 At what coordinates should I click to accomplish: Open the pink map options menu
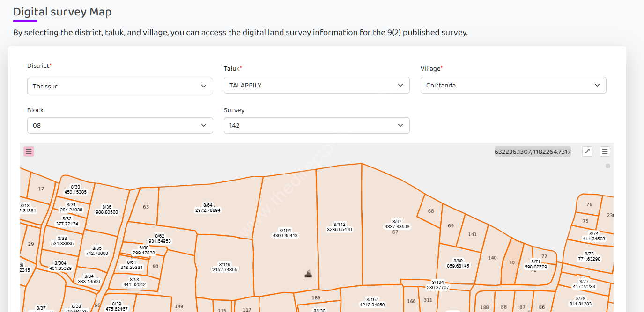pyautogui.click(x=29, y=151)
